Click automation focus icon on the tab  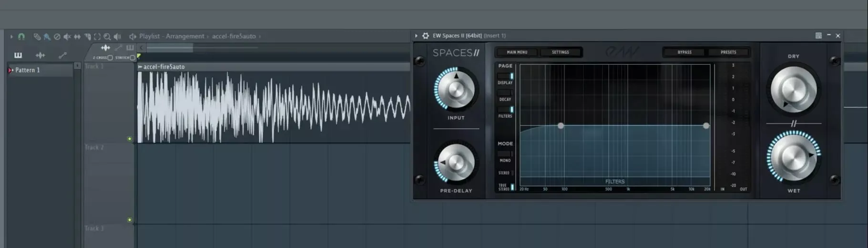tap(118, 48)
